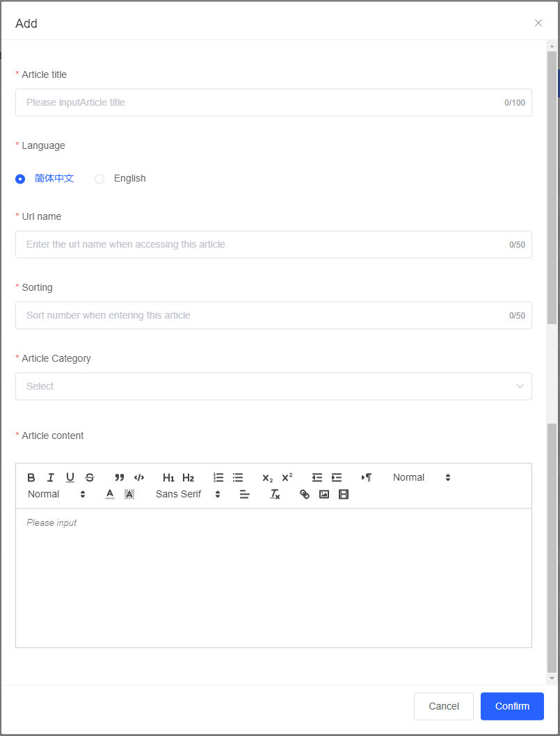Insert an ordered numbered list
This screenshot has width=560, height=736.
click(x=218, y=477)
